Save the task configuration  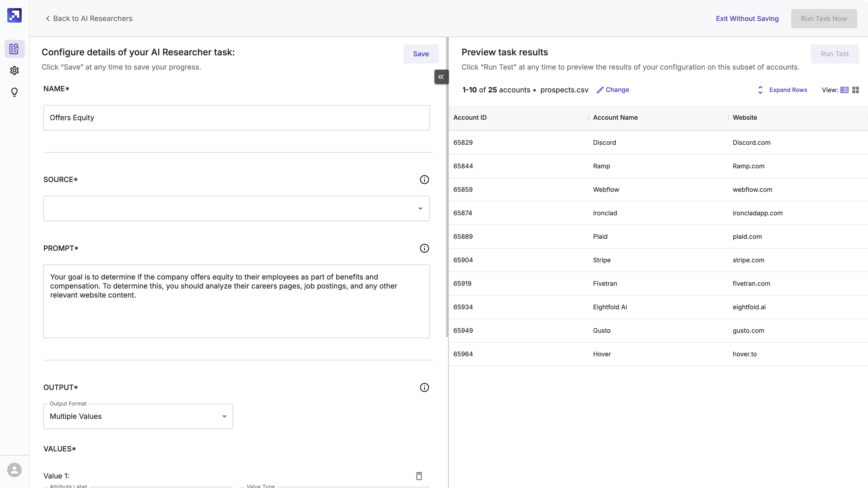click(x=421, y=54)
